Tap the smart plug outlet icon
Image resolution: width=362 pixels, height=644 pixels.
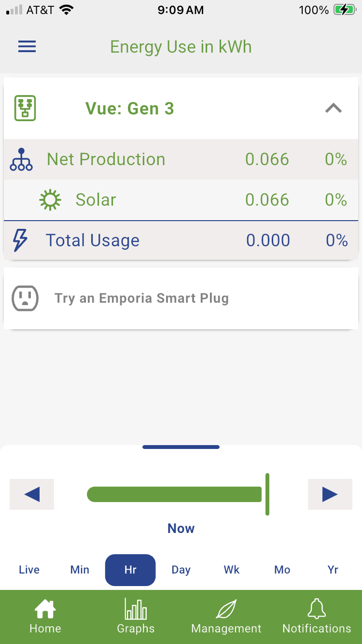(25, 298)
